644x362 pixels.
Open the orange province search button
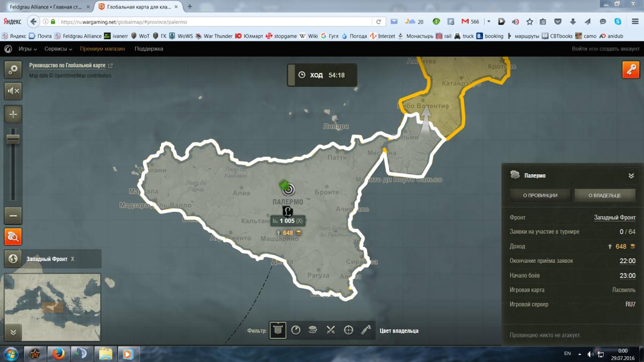(x=13, y=237)
